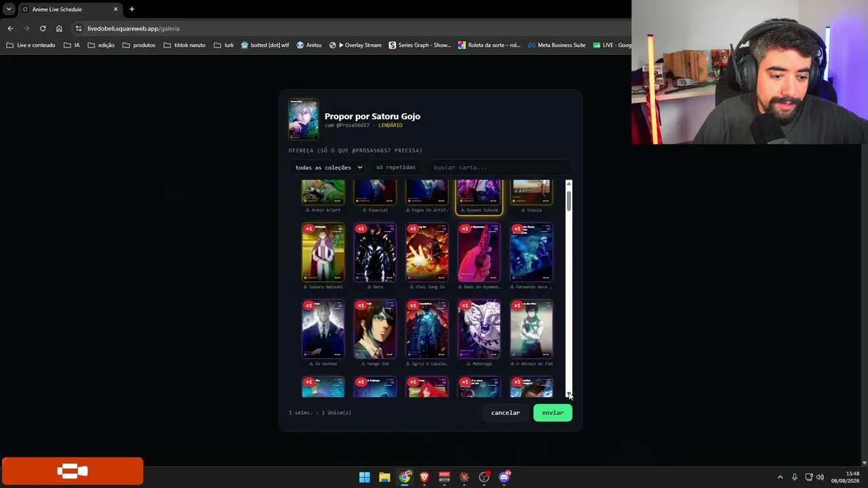Select the 'Farmando Aura' card
The image size is (868, 488).
pos(532,257)
